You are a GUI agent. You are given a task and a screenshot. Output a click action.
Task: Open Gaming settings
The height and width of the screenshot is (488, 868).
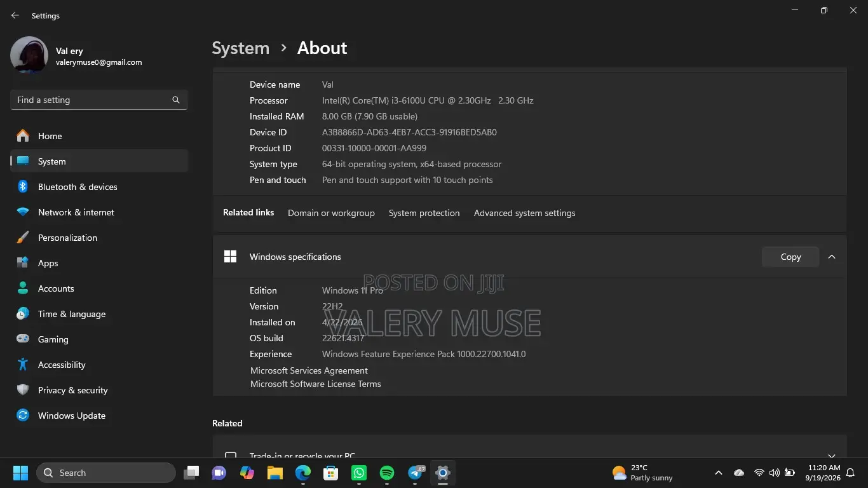click(x=99, y=339)
